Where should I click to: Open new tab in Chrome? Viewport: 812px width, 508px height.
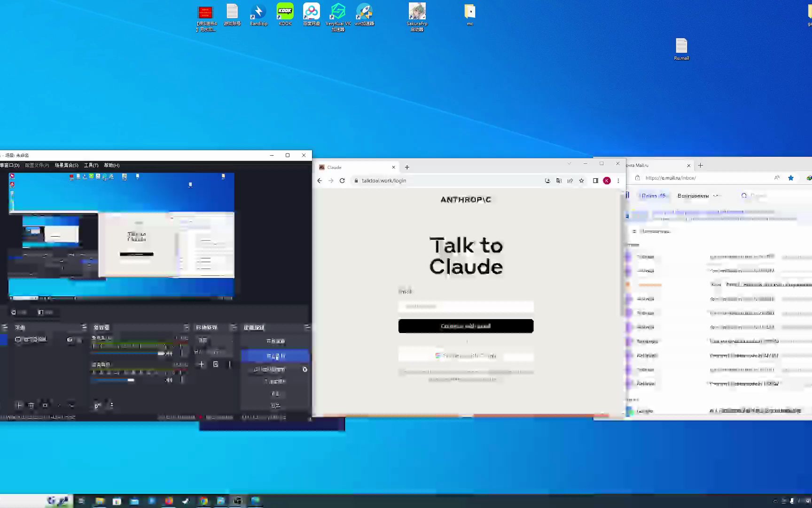point(407,167)
